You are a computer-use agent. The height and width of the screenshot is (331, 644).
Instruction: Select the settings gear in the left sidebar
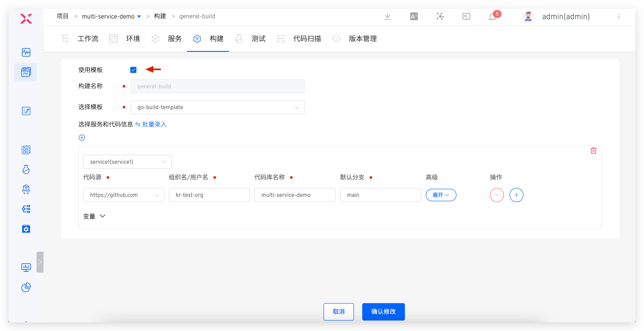[x=26, y=229]
